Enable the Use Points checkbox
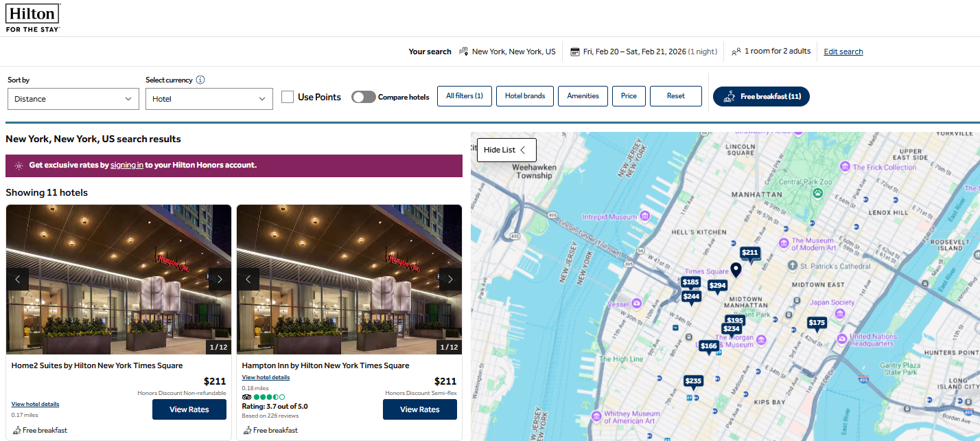This screenshot has height=441, width=980. pos(288,97)
